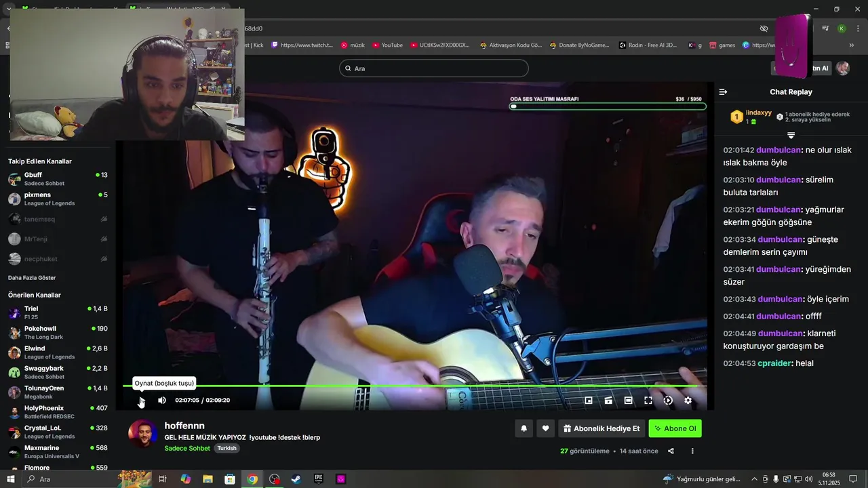Click the Ara search field on Kick
Screen dimensions: 868x488
434,68
